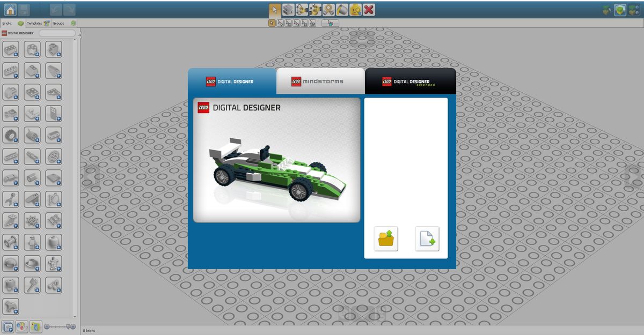Screen dimensions: 644x335
Task: Click the race car preview image
Action: click(x=277, y=160)
